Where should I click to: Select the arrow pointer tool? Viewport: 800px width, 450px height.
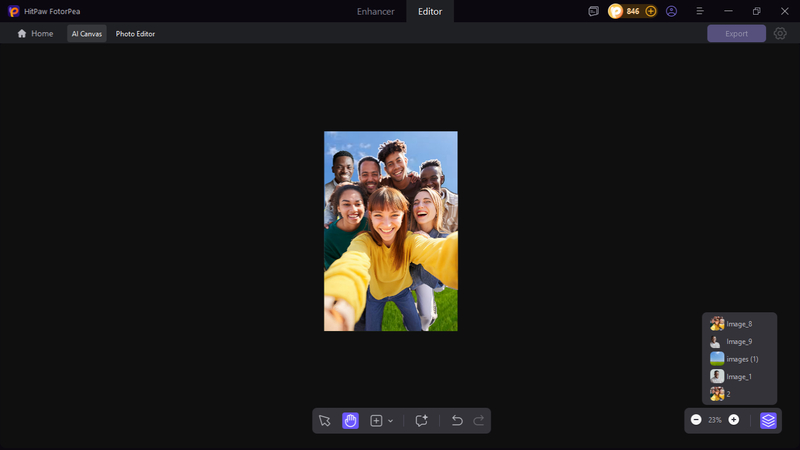(324, 420)
